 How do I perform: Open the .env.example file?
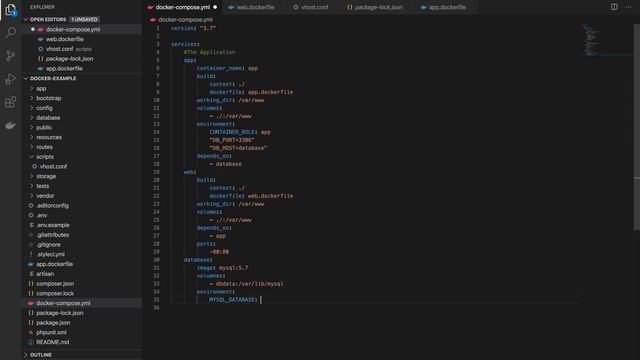coord(82,225)
